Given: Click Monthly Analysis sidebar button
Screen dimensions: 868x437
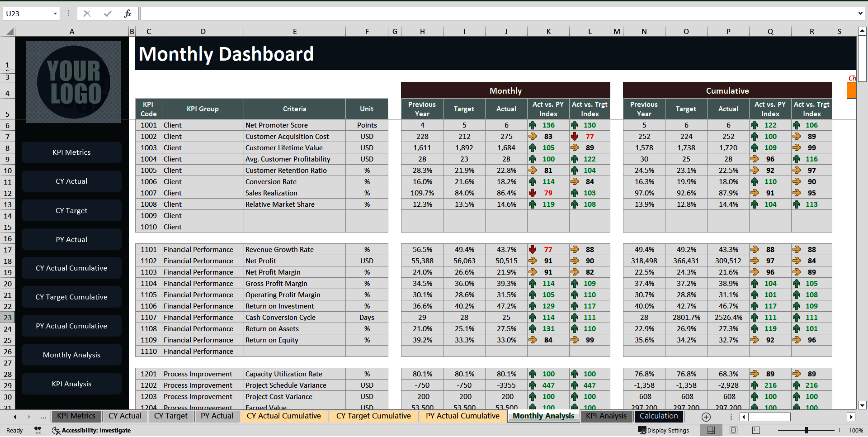Looking at the screenshot, I should pos(71,355).
